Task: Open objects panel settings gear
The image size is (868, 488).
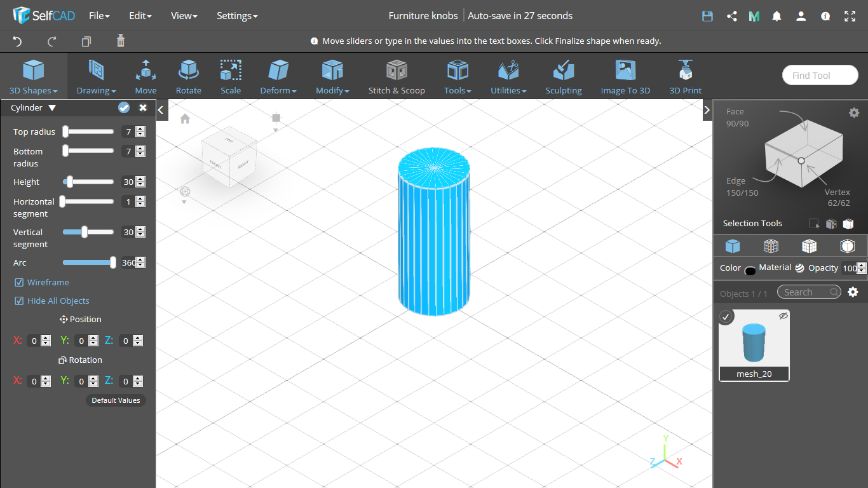Action: pyautogui.click(x=853, y=292)
